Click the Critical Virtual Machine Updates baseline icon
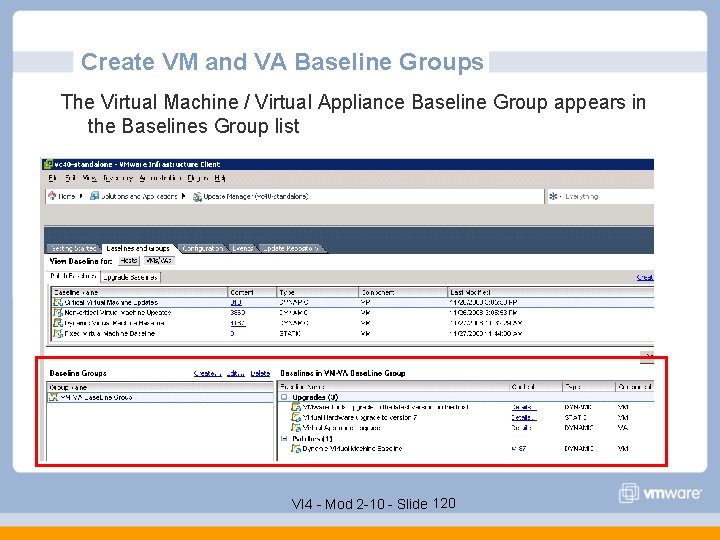 pos(58,302)
